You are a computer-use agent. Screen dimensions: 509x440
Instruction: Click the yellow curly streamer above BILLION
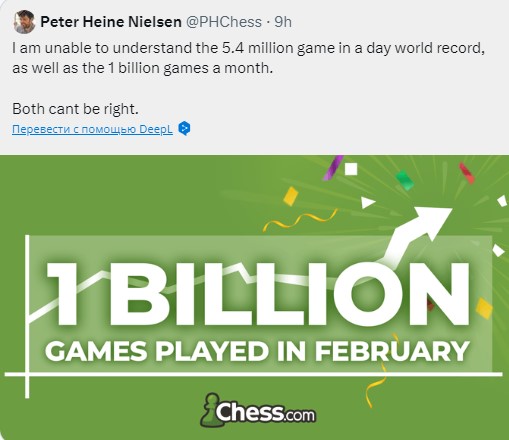[x=300, y=220]
